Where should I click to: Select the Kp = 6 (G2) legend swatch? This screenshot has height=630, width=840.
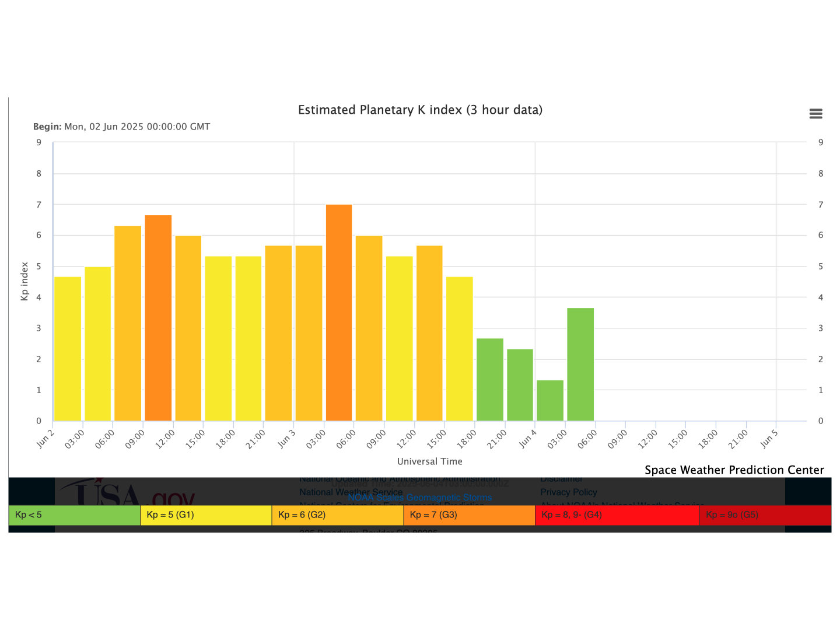[x=338, y=515]
